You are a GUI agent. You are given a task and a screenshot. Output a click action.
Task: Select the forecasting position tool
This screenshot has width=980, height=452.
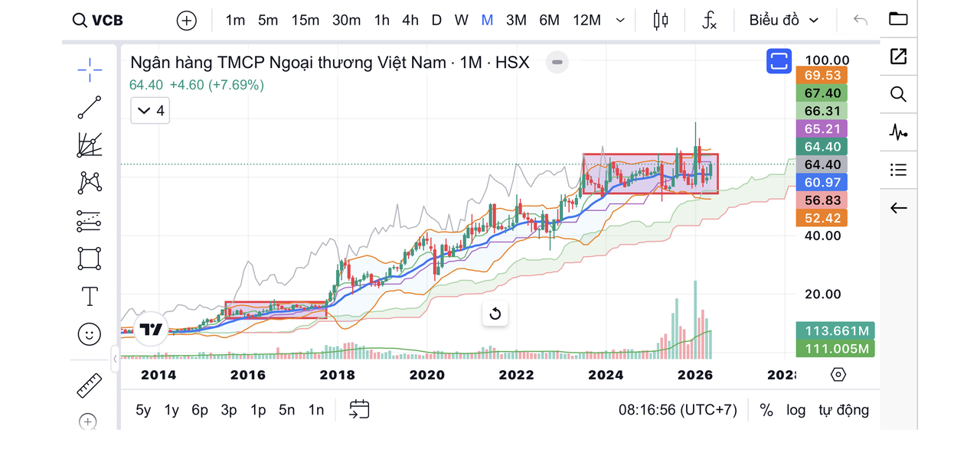pyautogui.click(x=90, y=221)
